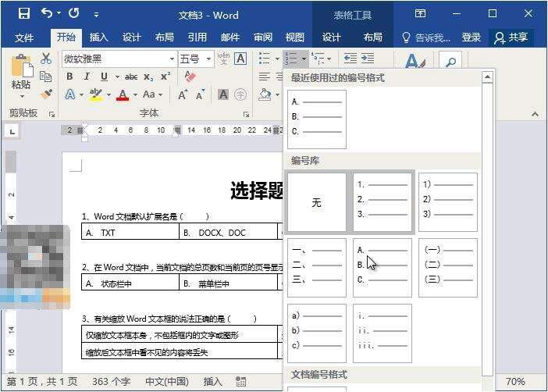Viewport: 548px width, 392px height.
Task: Click the Multilevel List icon
Action: coord(318,59)
